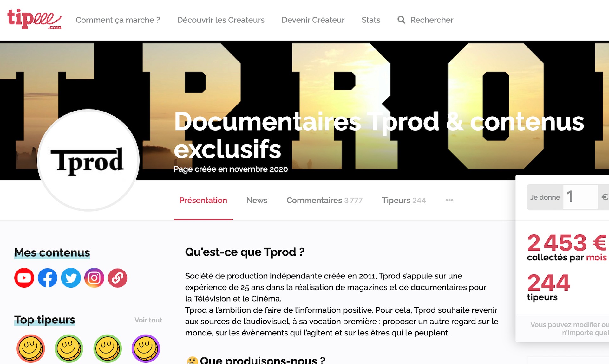Viewport: 609px width, 364px height.
Task: Click the Voir tout link
Action: [148, 320]
